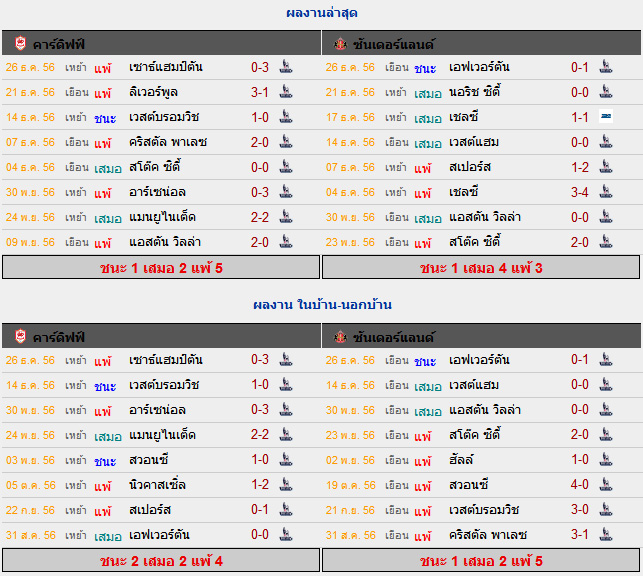Click the league icon beside the Hull 1-0 match

pyautogui.click(x=606, y=460)
